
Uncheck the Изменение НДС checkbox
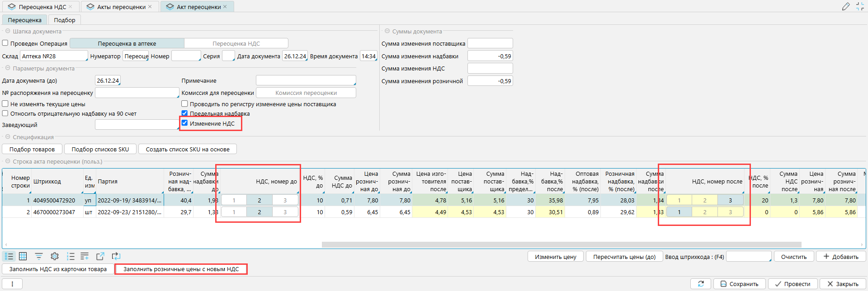(x=184, y=123)
